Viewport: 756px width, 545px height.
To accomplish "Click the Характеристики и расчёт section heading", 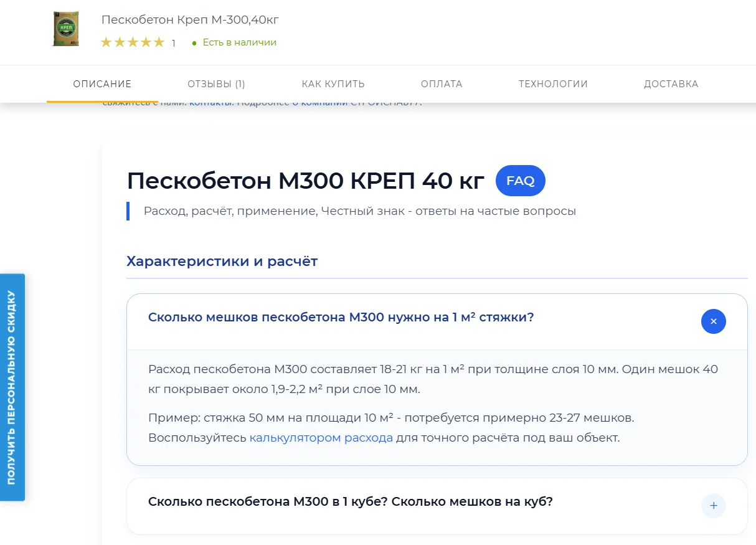I will pos(222,261).
